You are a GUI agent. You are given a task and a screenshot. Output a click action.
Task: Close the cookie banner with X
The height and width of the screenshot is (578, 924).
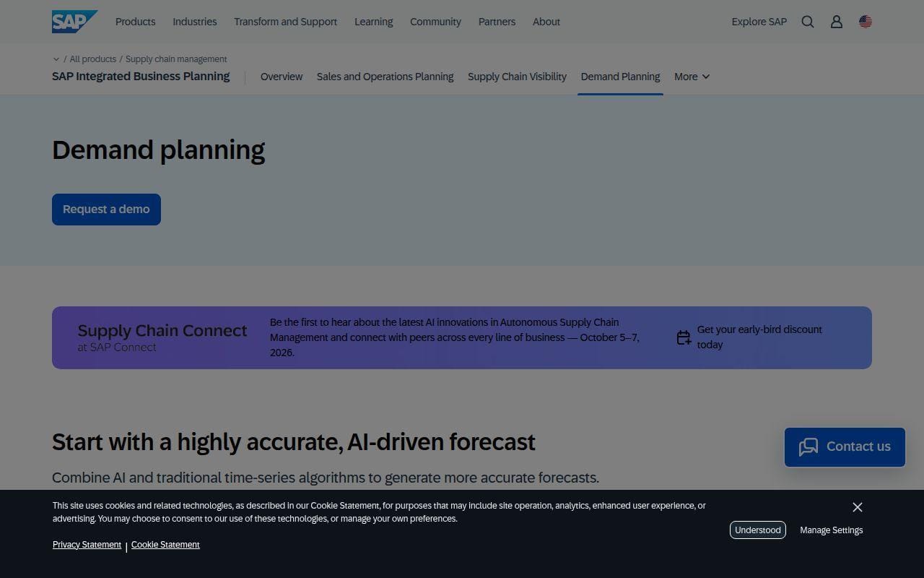tap(858, 507)
